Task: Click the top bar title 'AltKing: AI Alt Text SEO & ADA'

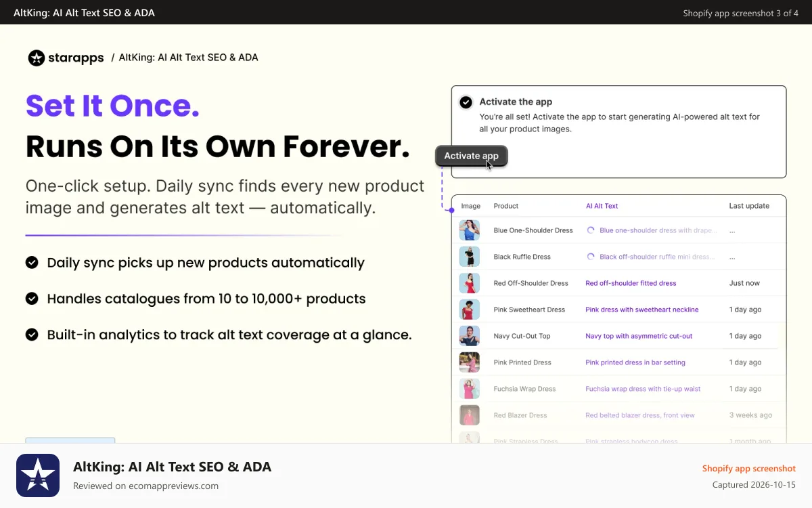Action: pyautogui.click(x=84, y=13)
